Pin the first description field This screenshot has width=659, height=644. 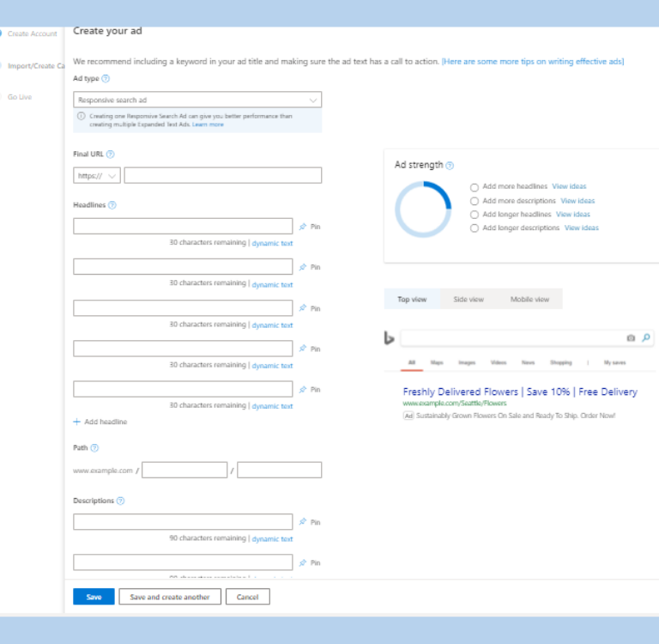(309, 522)
